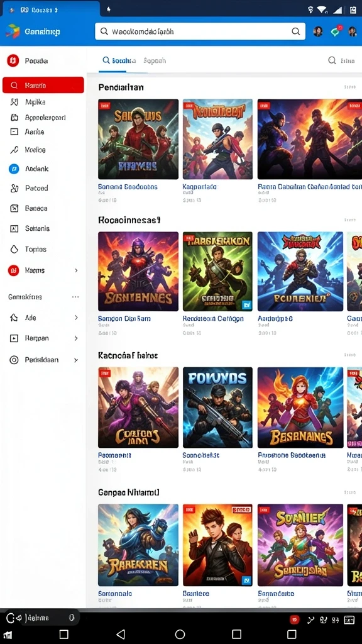Click inside the header search input field
The image size is (362, 644).
(x=200, y=31)
